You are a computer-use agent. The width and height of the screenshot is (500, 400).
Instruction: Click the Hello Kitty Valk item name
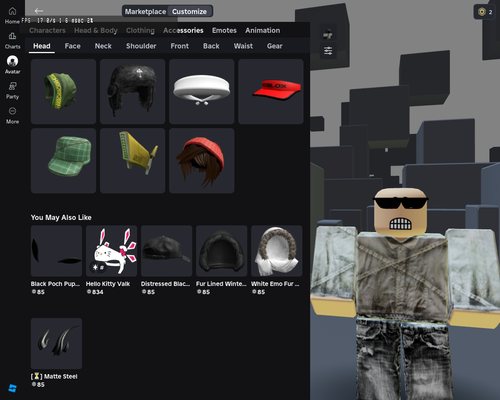click(108, 284)
